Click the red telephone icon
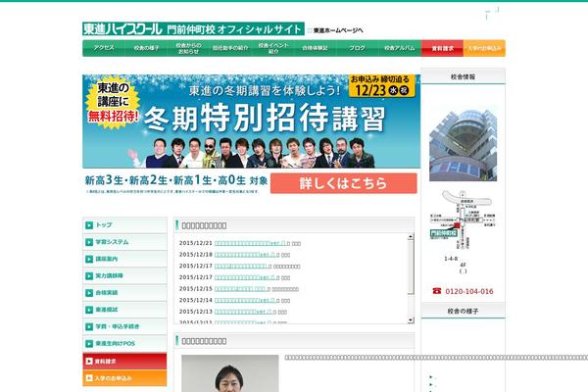588x392 pixels. 436,291
